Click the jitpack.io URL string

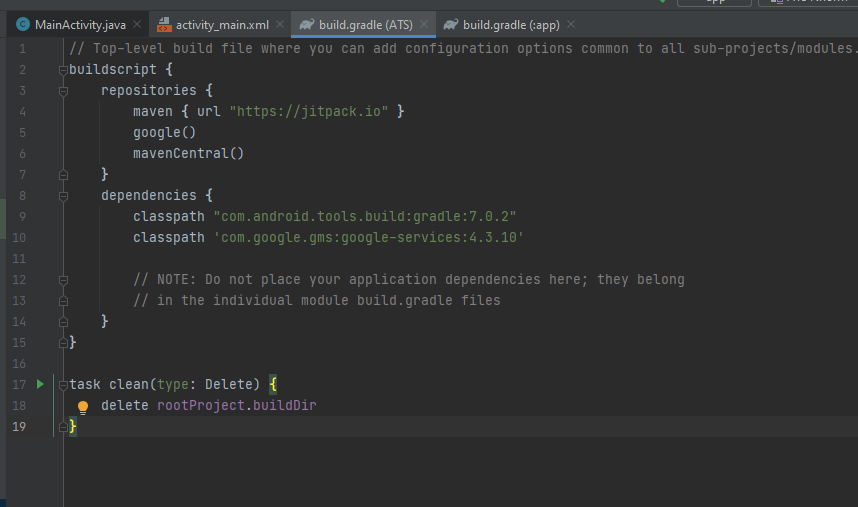[309, 112]
